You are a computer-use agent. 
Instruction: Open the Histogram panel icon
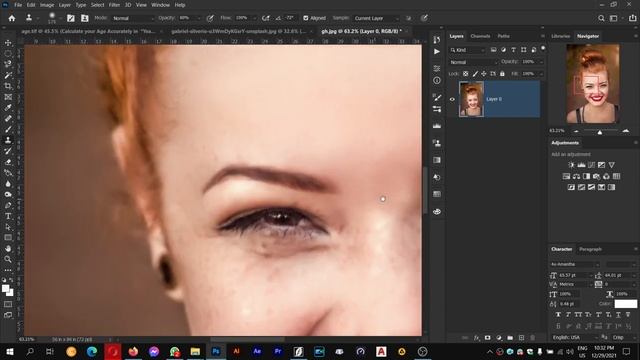tap(437, 126)
